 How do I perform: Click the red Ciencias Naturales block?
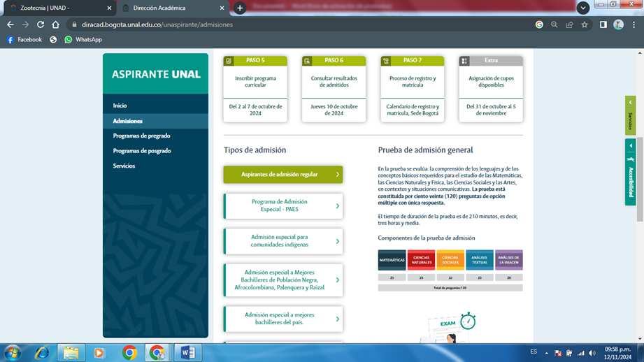click(x=421, y=260)
